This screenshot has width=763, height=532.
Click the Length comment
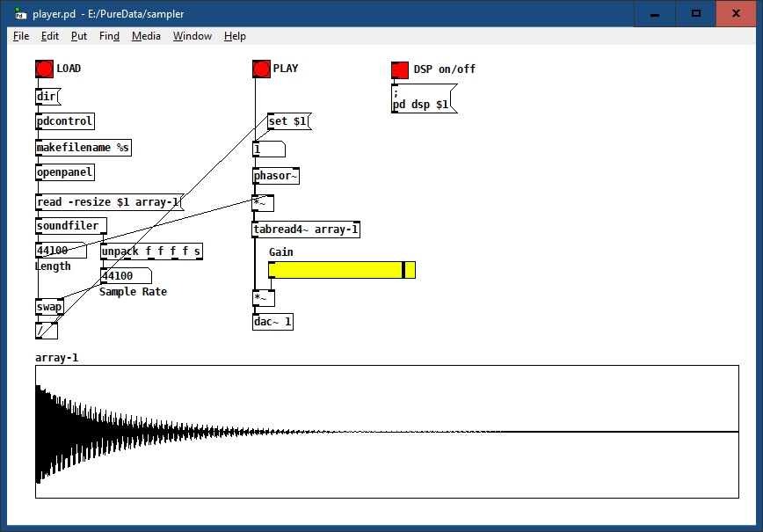point(53,266)
